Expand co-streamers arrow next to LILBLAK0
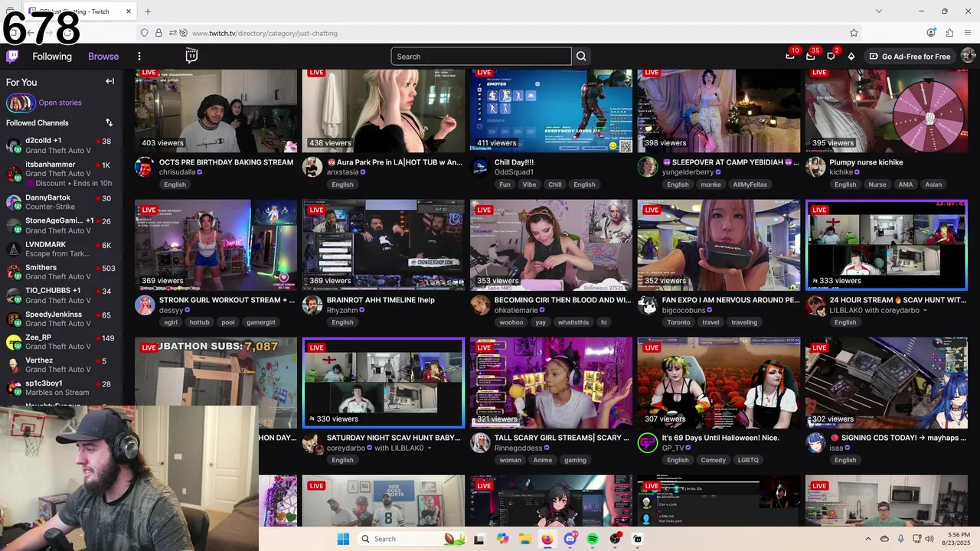The image size is (980, 551). click(429, 448)
